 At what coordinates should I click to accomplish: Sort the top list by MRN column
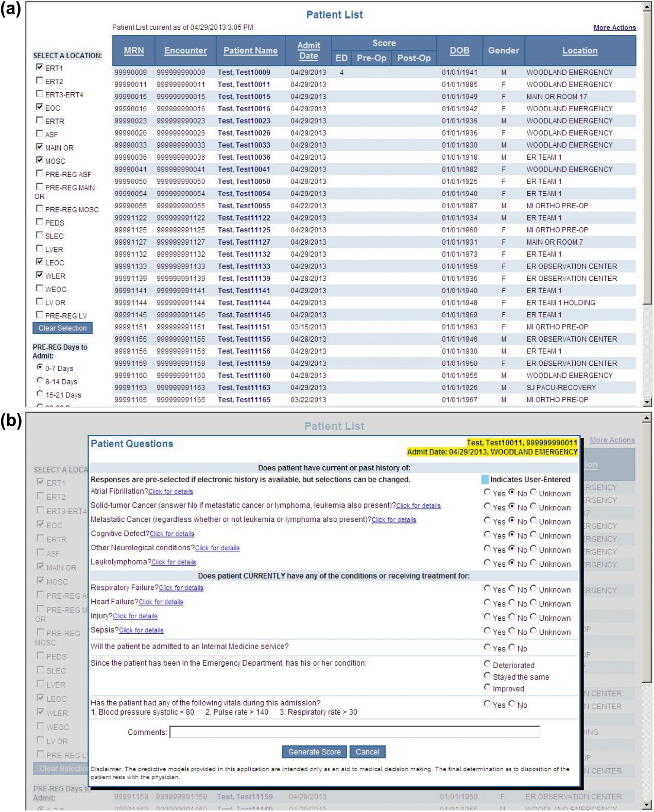click(134, 50)
